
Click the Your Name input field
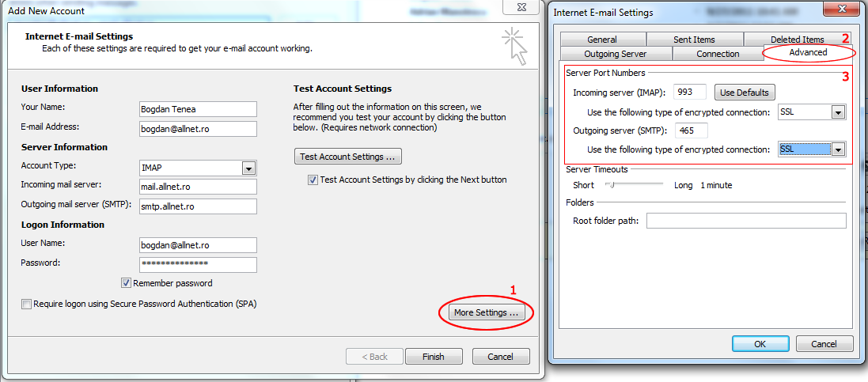click(198, 109)
